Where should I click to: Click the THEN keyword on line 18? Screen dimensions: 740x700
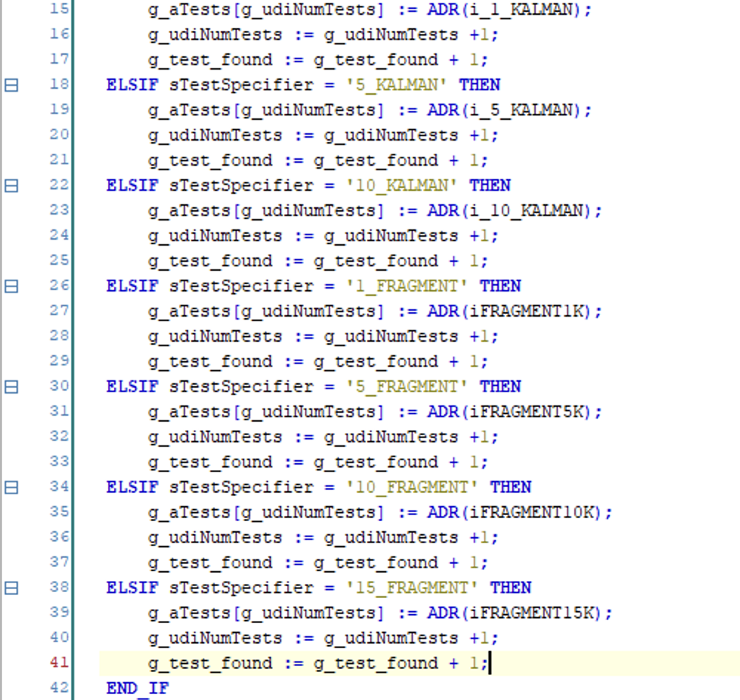click(480, 85)
